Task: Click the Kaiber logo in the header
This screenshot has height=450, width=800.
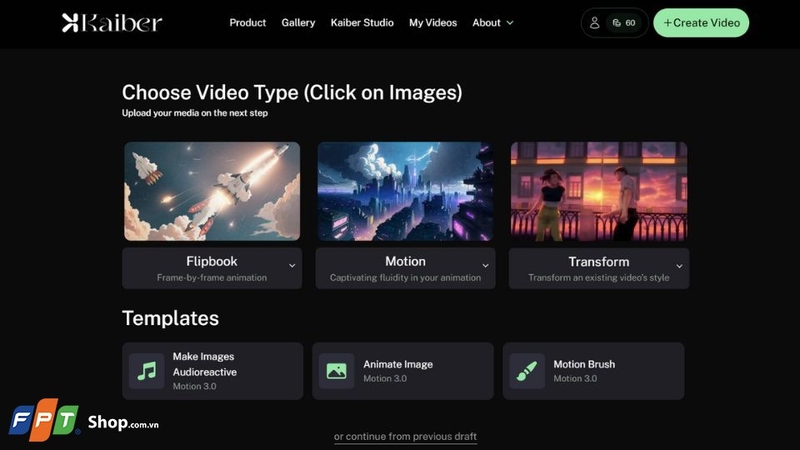Action: [x=112, y=22]
